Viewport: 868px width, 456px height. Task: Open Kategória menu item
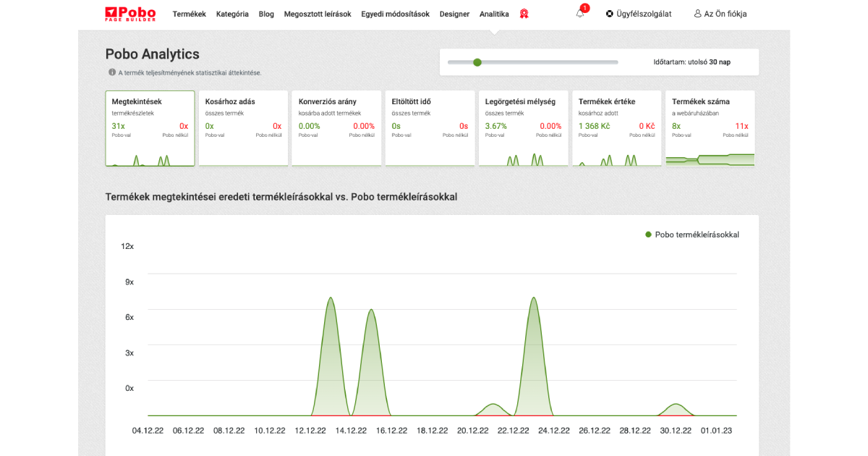(x=232, y=14)
